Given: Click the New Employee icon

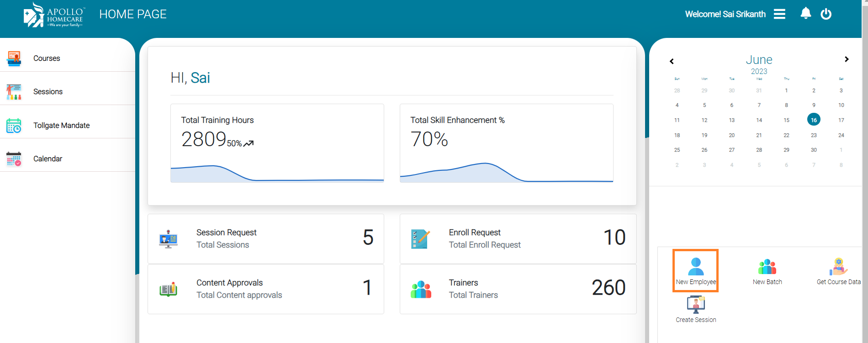Looking at the screenshot, I should point(696,266).
